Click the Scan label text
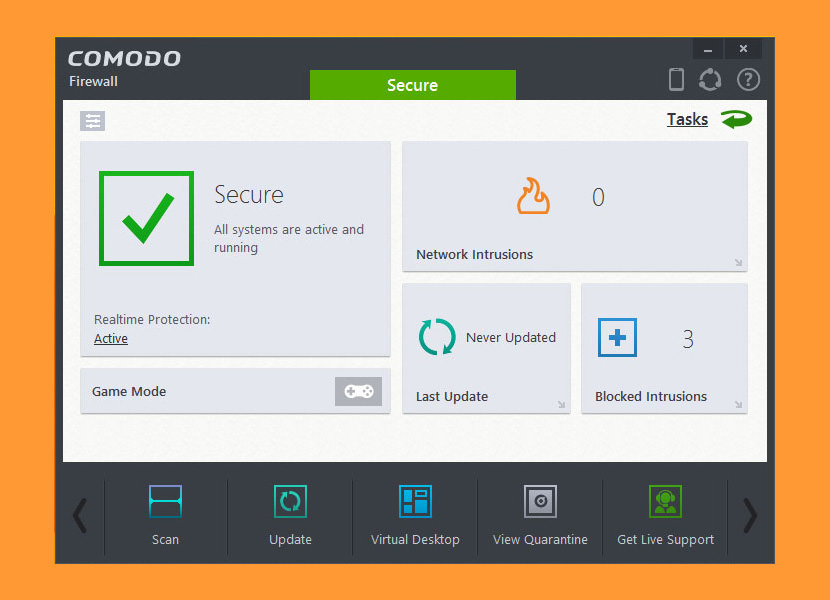Image resolution: width=830 pixels, height=600 pixels. (165, 540)
